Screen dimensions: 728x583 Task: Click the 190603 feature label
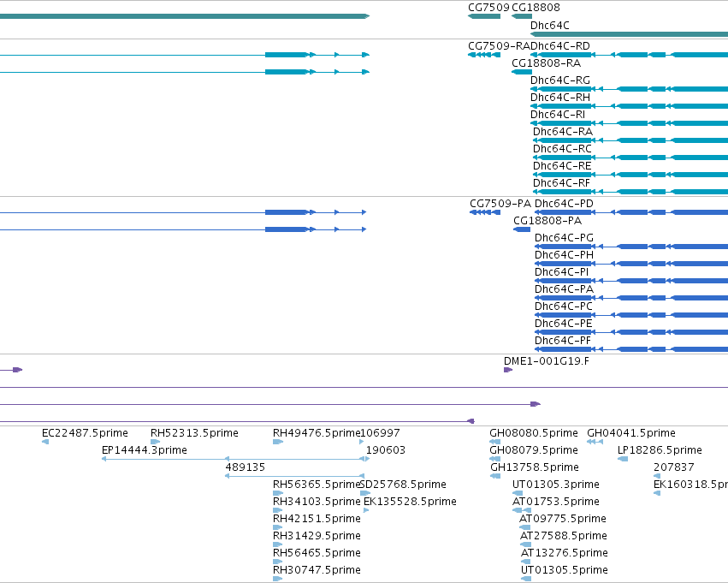click(x=386, y=450)
